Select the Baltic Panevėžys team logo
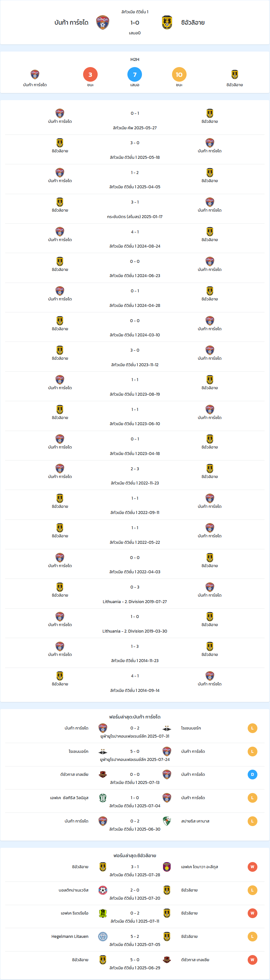This screenshot has height=980, width=270. click(x=103, y=890)
